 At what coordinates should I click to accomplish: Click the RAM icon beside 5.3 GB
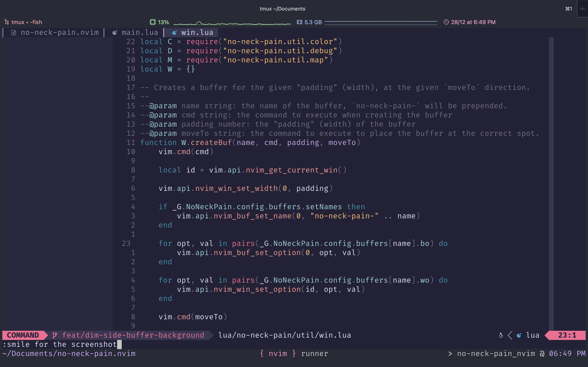pos(300,22)
